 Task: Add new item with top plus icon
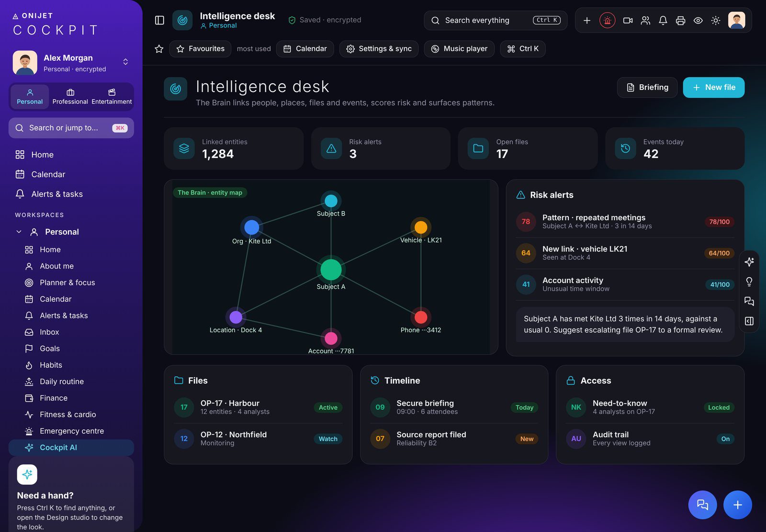587,20
